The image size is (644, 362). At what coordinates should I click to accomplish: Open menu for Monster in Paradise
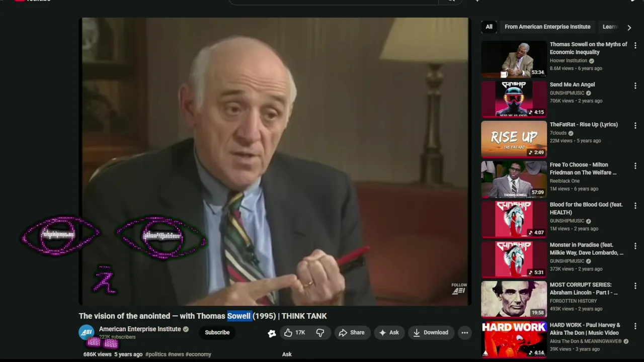pyautogui.click(x=635, y=246)
